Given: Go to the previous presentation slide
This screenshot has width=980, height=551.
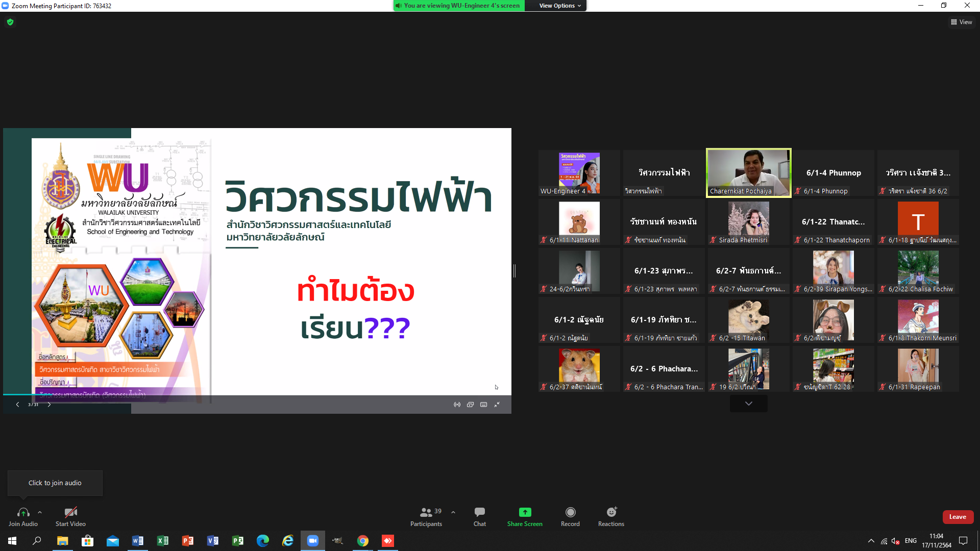Looking at the screenshot, I should pos(17,405).
